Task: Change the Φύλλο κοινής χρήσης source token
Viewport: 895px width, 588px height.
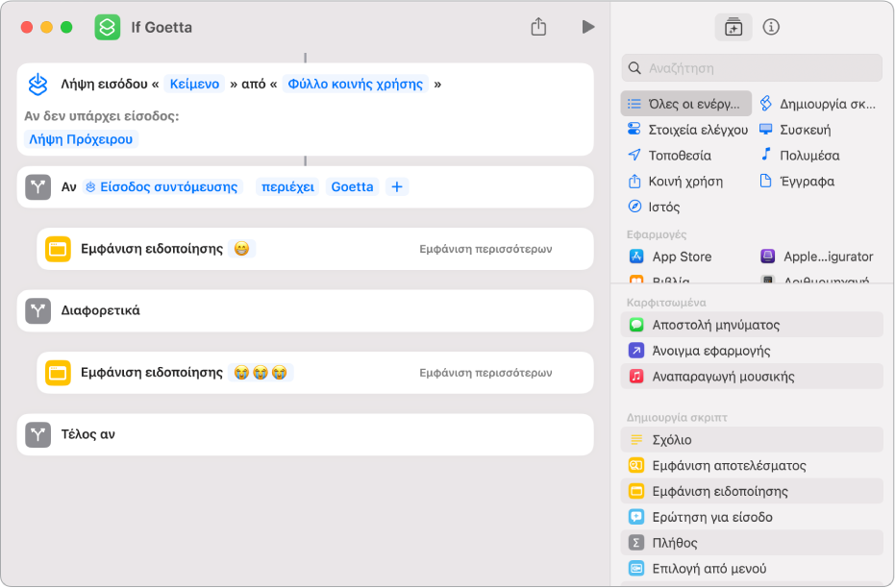Action: [355, 84]
